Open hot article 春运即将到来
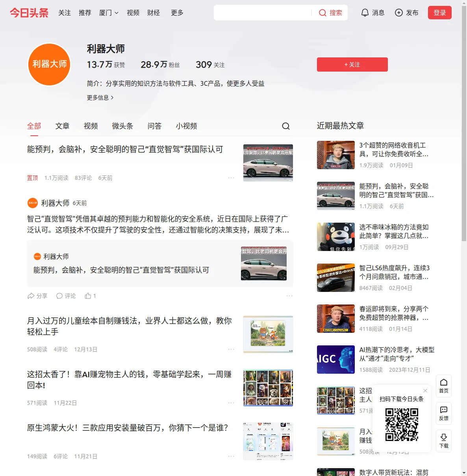 coord(394,314)
